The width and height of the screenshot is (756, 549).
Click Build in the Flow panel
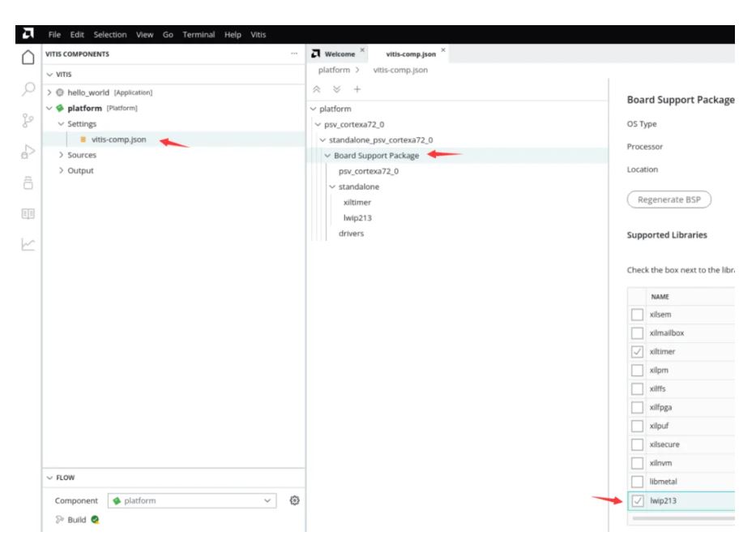pos(77,520)
